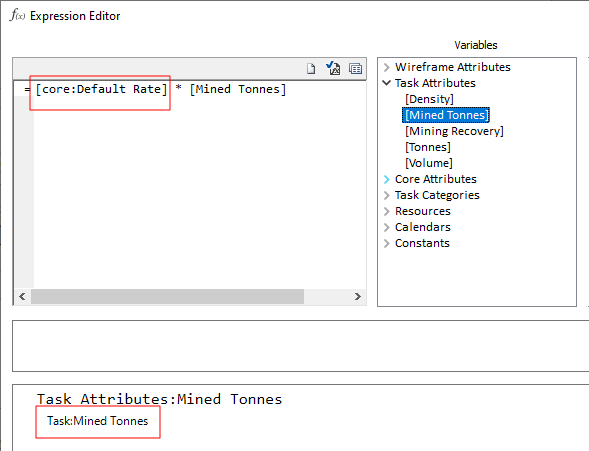The image size is (589, 451).
Task: Click the left arrow of horizontal scrollbar
Action: click(x=22, y=297)
